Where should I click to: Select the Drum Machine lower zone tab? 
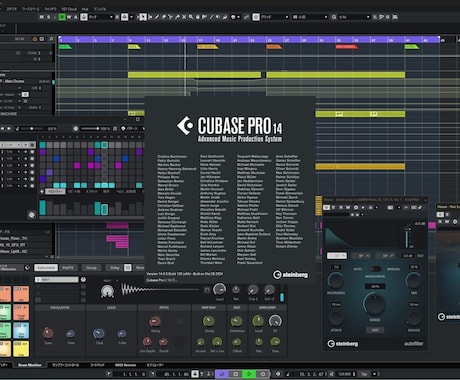30,365
